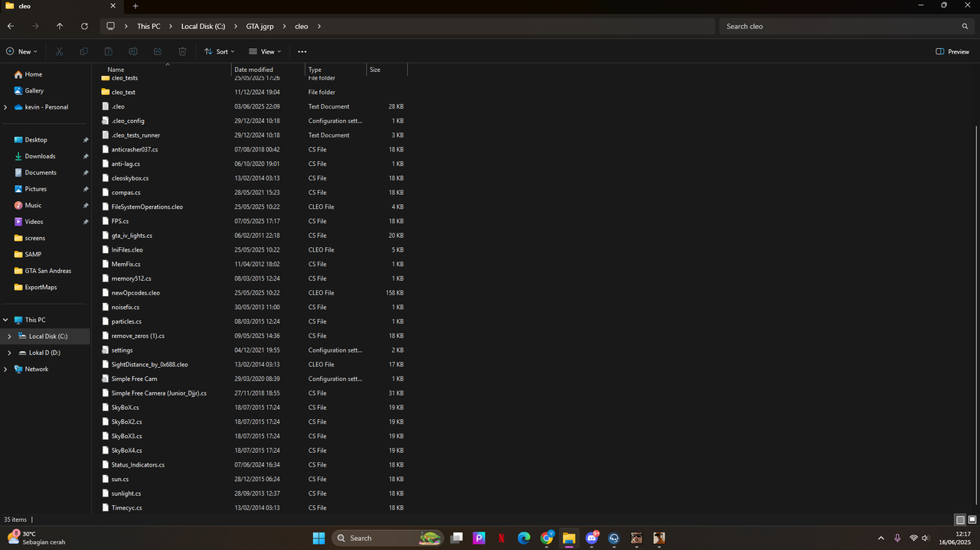
Task: Expand kevin - Personal OneDrive node
Action: click(x=5, y=107)
